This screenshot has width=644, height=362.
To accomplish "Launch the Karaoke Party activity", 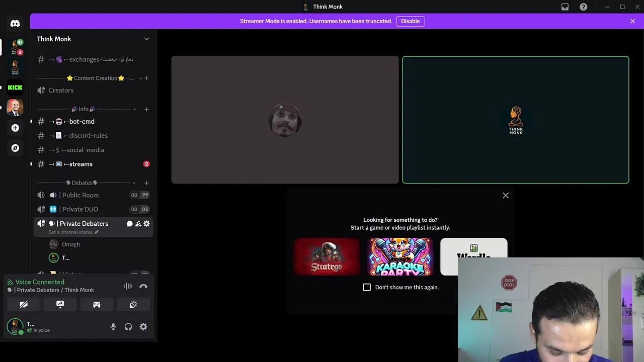I will (400, 257).
